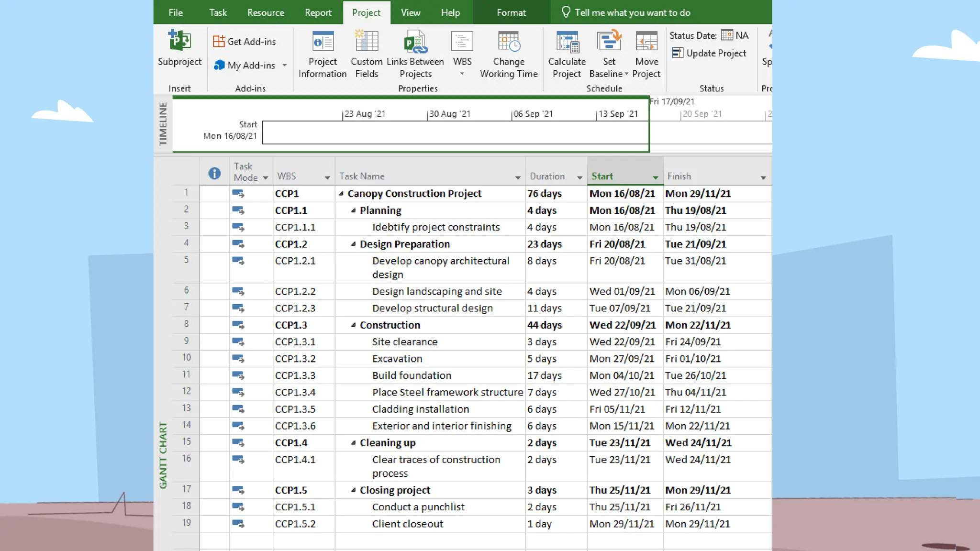Screen dimensions: 980x551
Task: Open Project Information dialog
Action: 323,42
